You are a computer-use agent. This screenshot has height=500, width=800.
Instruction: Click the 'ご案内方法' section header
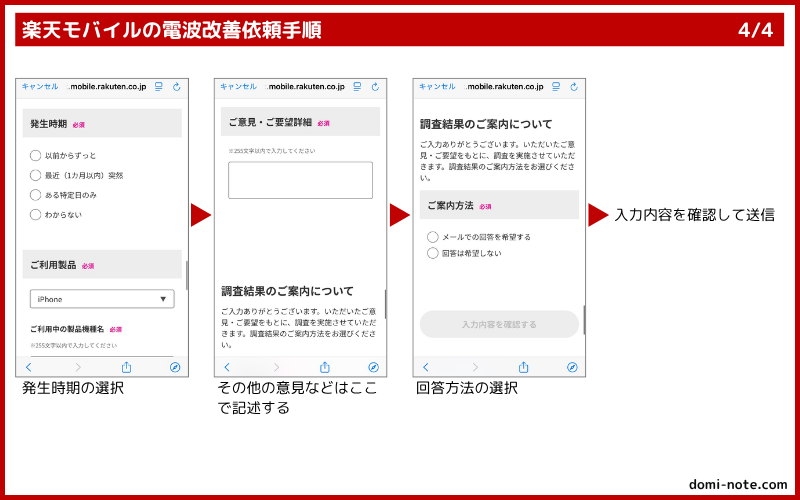(x=499, y=205)
